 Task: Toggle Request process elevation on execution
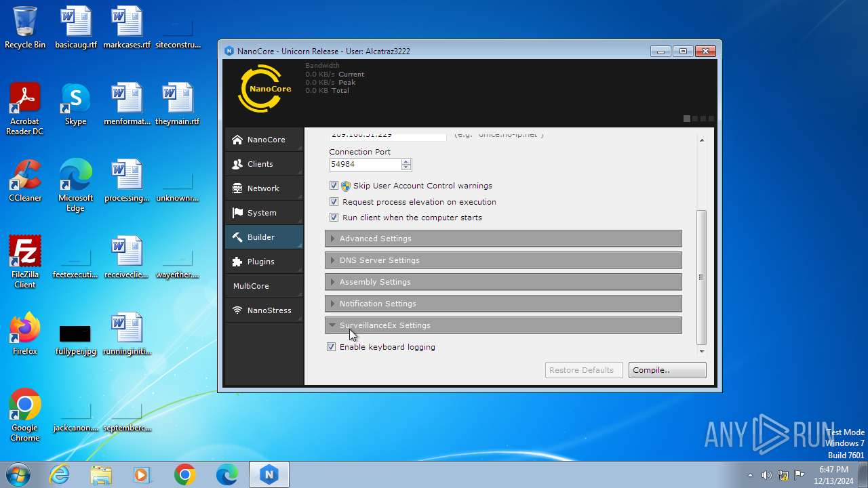(334, 202)
